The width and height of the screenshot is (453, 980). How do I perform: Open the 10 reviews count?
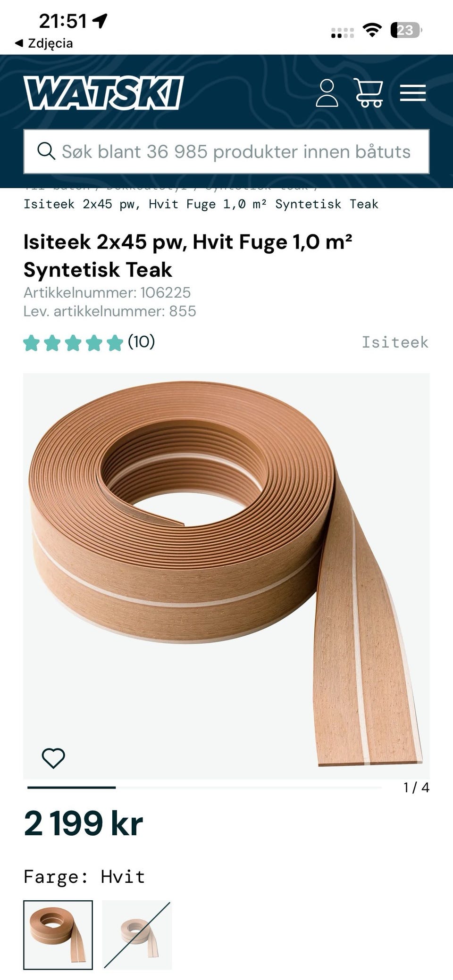[141, 341]
